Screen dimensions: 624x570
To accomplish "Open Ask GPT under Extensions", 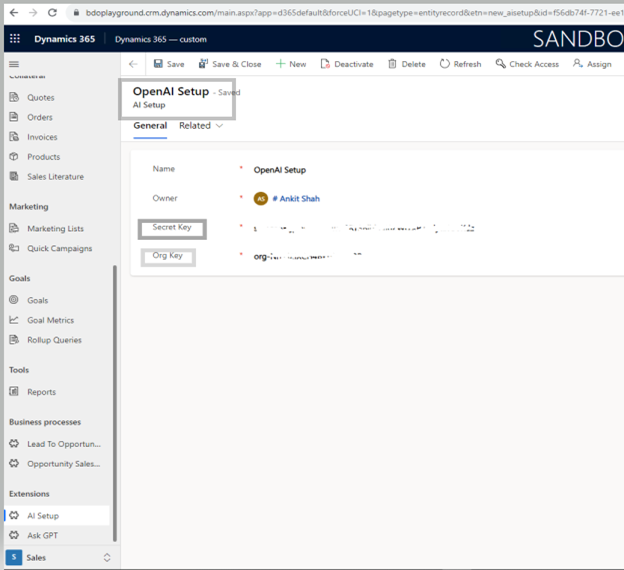I will tap(43, 536).
